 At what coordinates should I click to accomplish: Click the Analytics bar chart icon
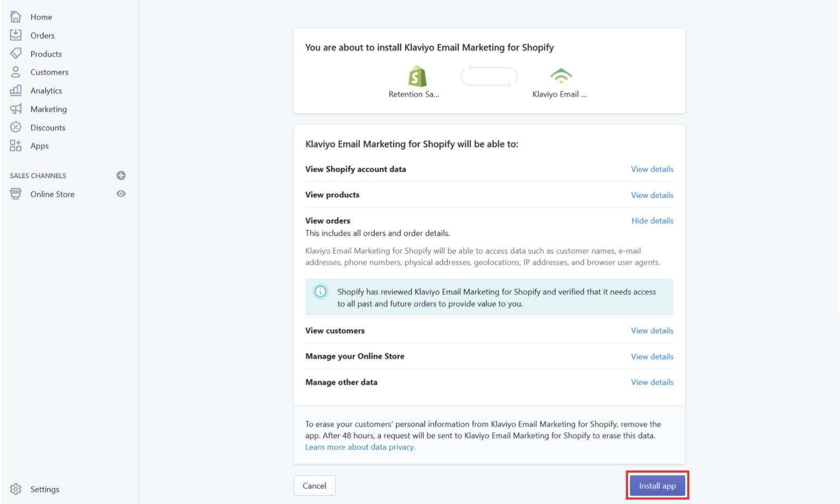(15, 90)
